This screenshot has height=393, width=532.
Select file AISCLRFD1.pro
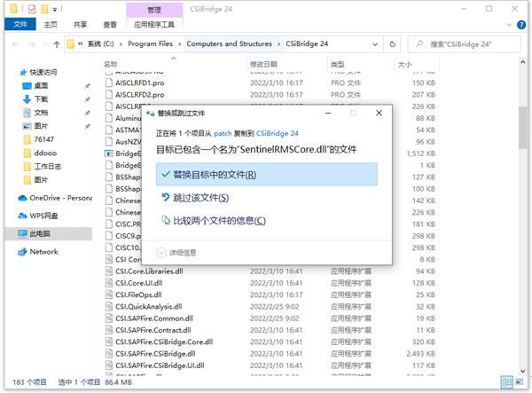tap(140, 83)
